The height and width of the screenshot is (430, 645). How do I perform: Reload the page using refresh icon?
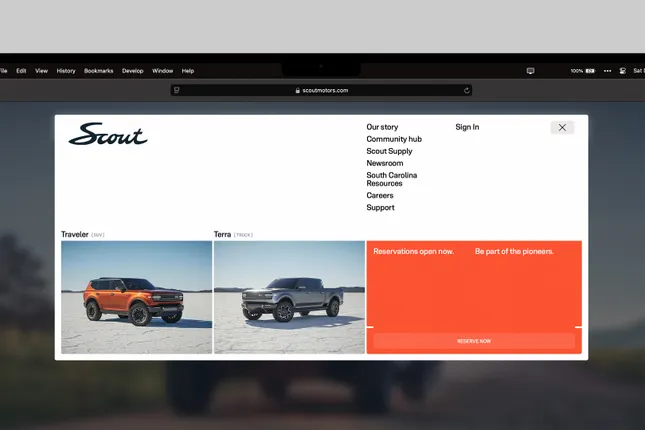coord(466,90)
